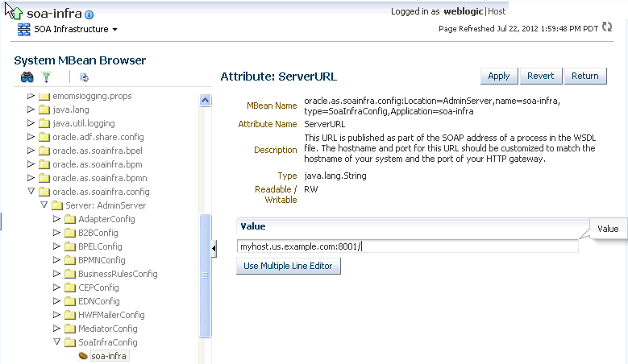Click the green up-arrow soa-infra icon
Viewport: 628px width, 364px height.
pos(17,14)
